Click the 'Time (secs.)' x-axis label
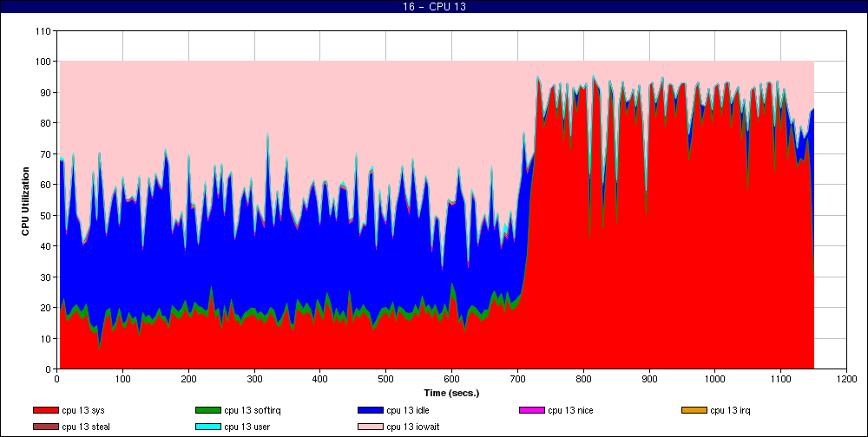Viewport: 868px width, 437px height. [451, 394]
